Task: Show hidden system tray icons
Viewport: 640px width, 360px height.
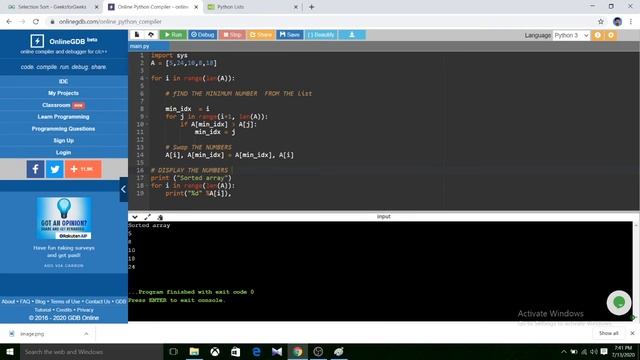Action: [x=564, y=351]
